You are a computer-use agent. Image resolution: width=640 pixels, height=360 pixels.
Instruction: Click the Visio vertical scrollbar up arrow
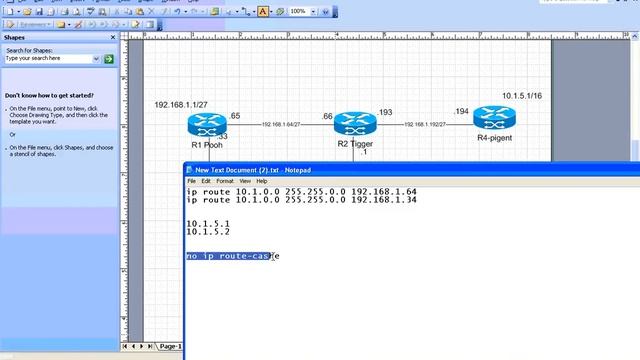click(635, 36)
